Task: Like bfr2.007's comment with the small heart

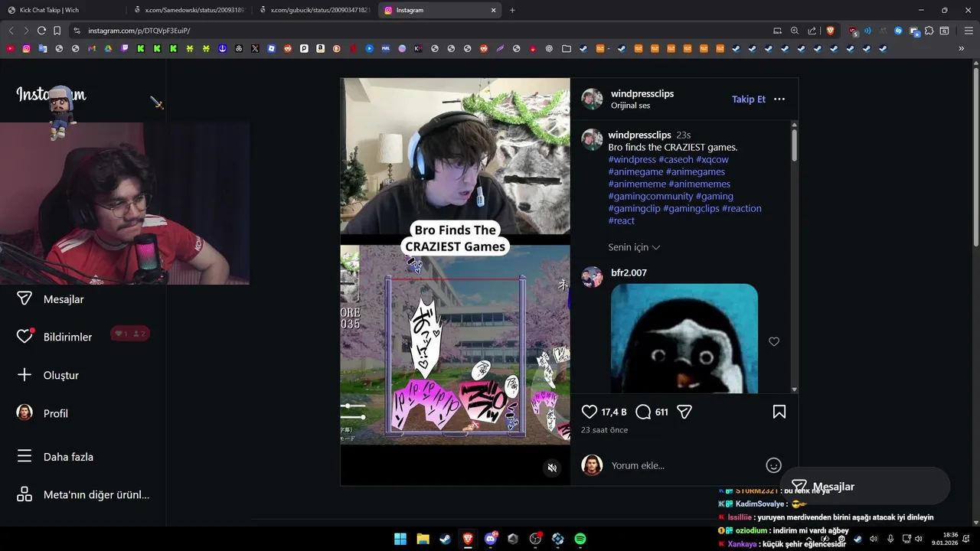Action: [x=774, y=341]
